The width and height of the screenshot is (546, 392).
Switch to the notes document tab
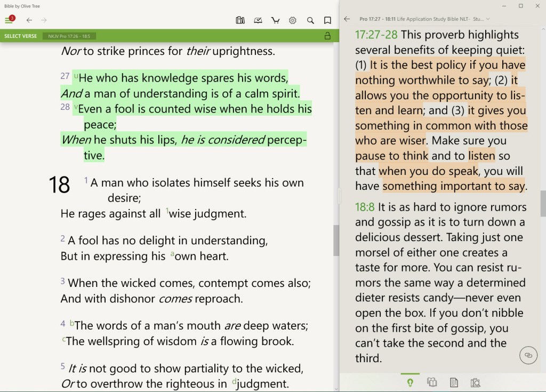tap(454, 382)
